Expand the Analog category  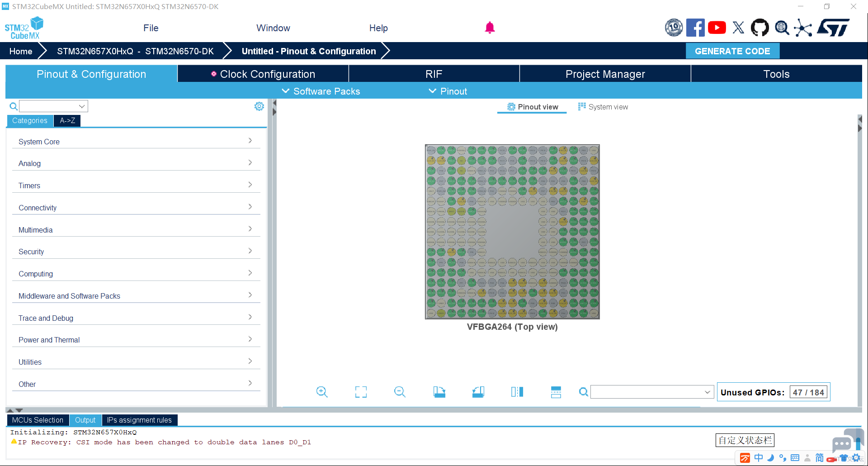(136, 163)
